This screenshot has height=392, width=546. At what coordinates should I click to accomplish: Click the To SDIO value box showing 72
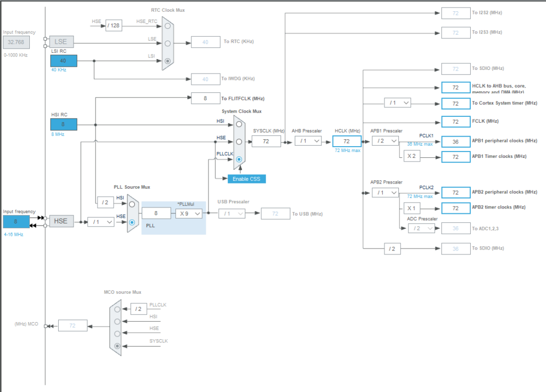tap(456, 69)
